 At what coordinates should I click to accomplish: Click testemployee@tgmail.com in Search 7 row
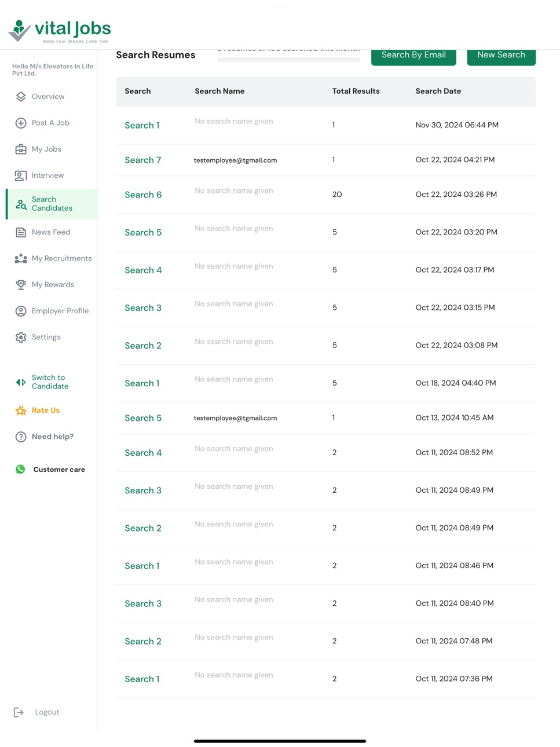pos(235,160)
